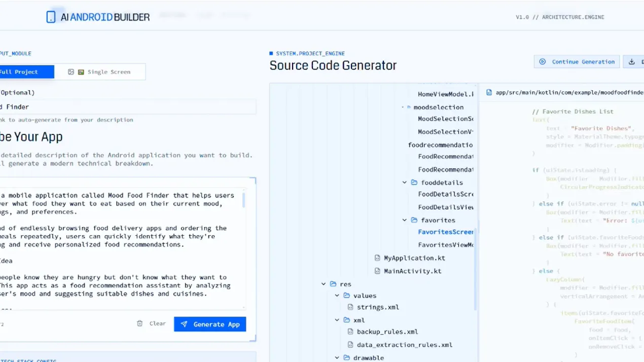Click the trash icon next to Clear
Screen dimensions: 644x362
140,323
